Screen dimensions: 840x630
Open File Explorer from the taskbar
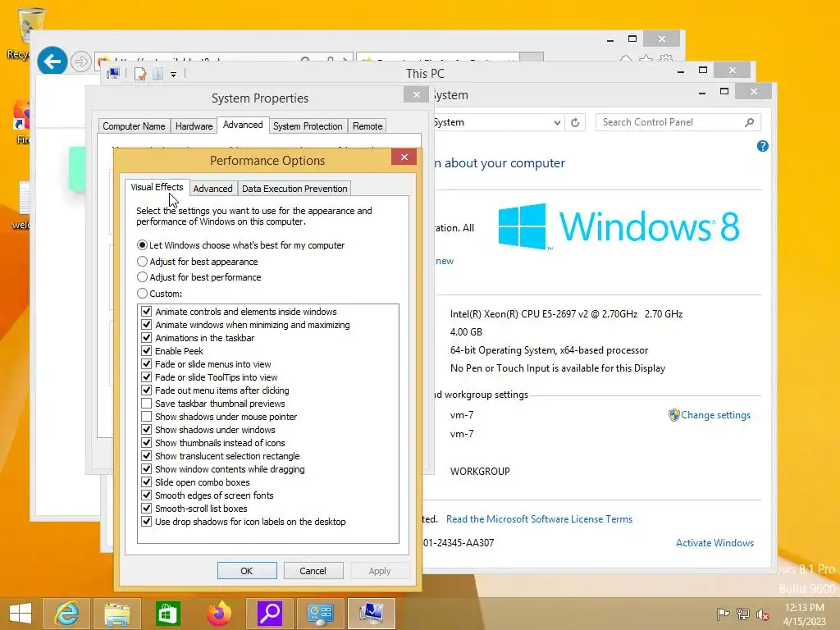(x=116, y=614)
